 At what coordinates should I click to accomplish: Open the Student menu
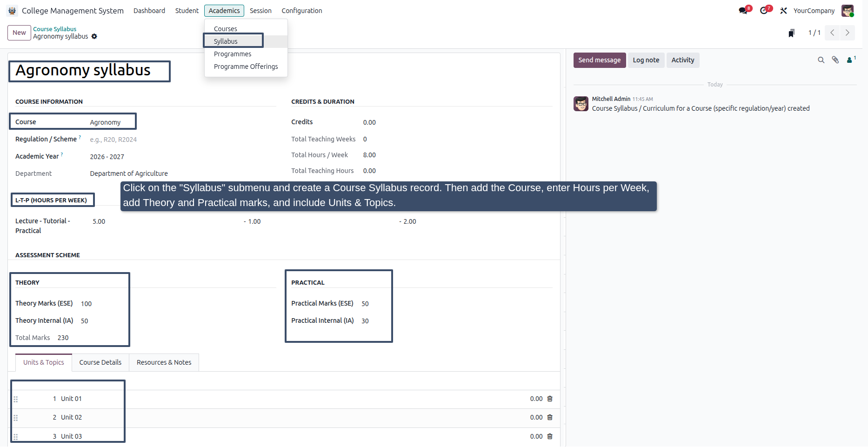click(x=187, y=11)
